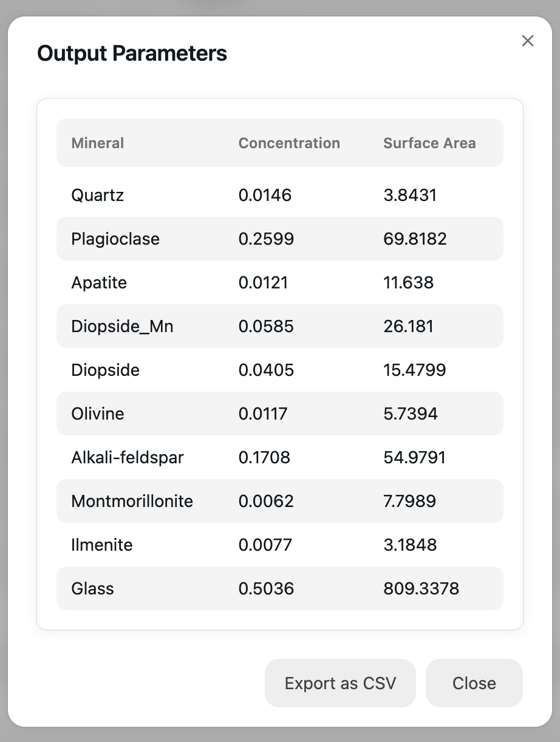Click Plagioclase surface area value 69.8182

(x=415, y=239)
